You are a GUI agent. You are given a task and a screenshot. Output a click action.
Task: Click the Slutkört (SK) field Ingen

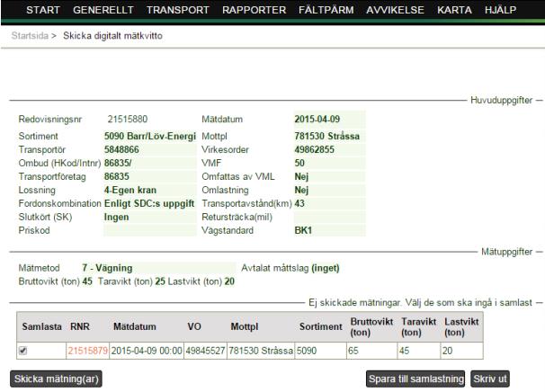tap(150, 218)
